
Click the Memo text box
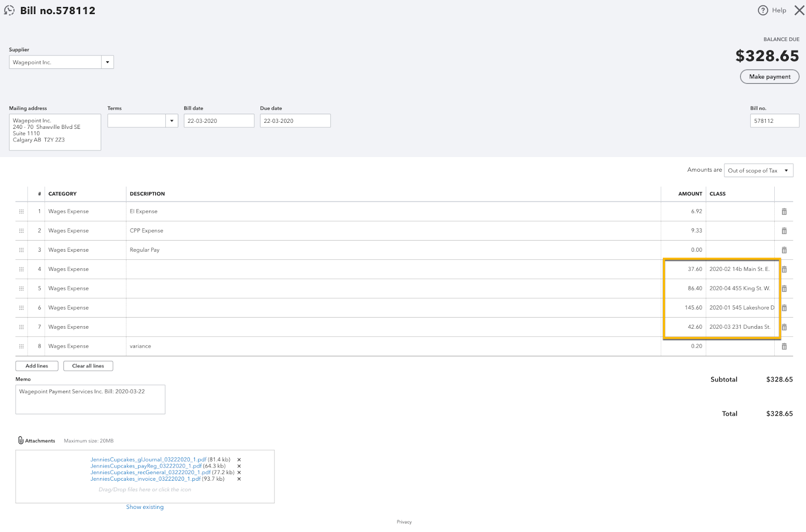[x=90, y=400]
